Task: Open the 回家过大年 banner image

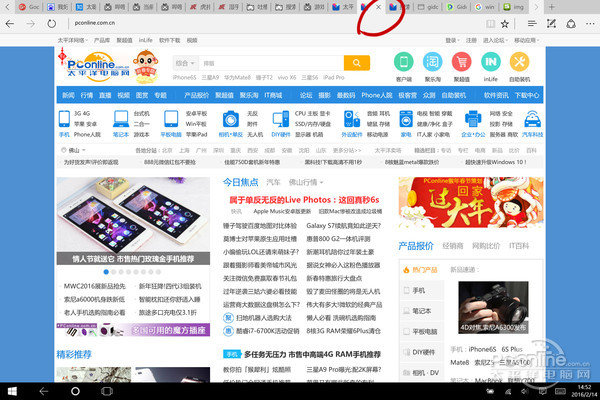Action: tap(471, 202)
